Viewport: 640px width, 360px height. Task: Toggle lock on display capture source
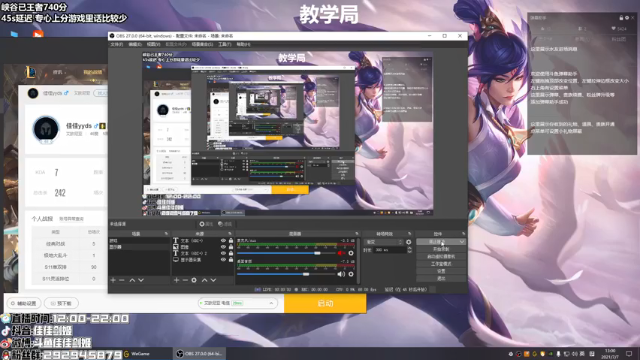pos(231,260)
